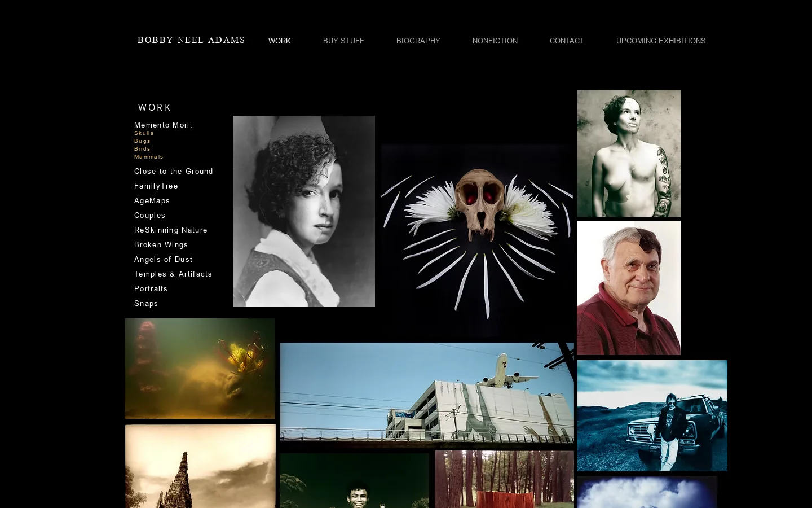Image resolution: width=812 pixels, height=508 pixels.
Task: Select the Skulls sub-gallery
Action: click(144, 133)
